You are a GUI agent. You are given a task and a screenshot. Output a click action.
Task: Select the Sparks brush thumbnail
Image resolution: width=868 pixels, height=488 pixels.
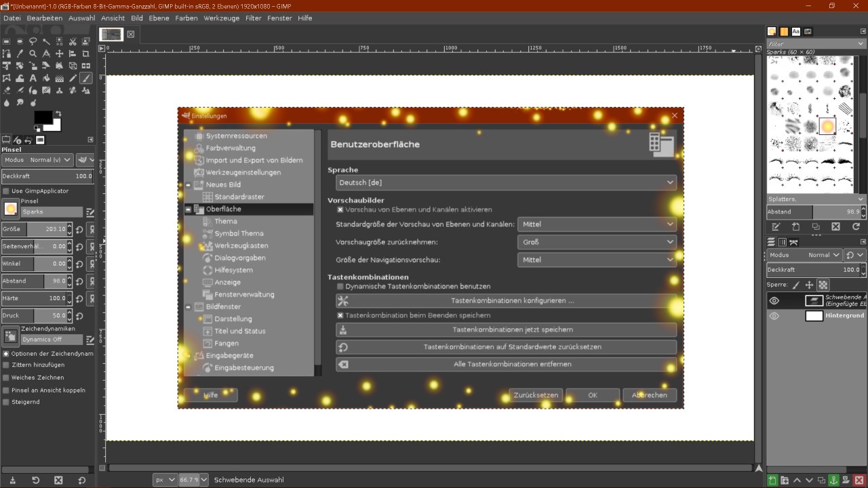tap(827, 126)
